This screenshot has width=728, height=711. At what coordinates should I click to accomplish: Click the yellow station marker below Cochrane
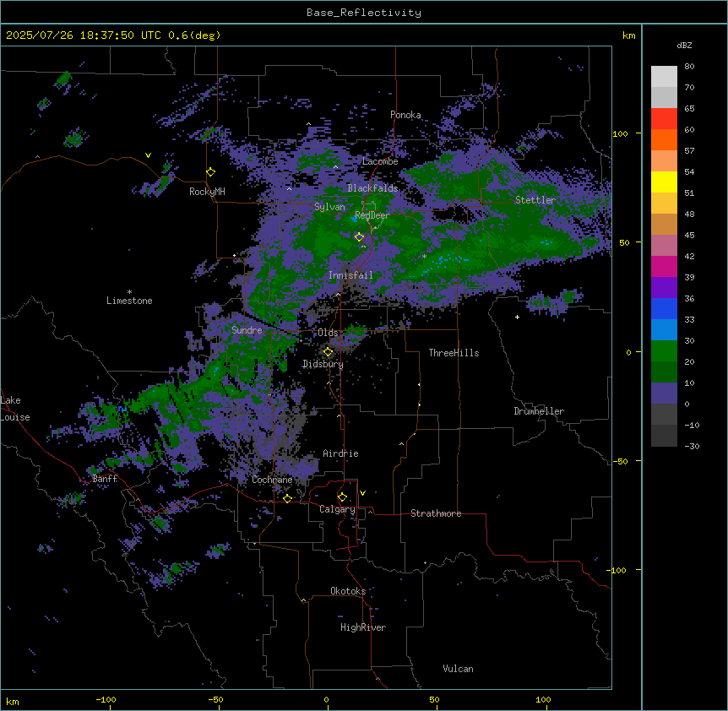coord(287,499)
